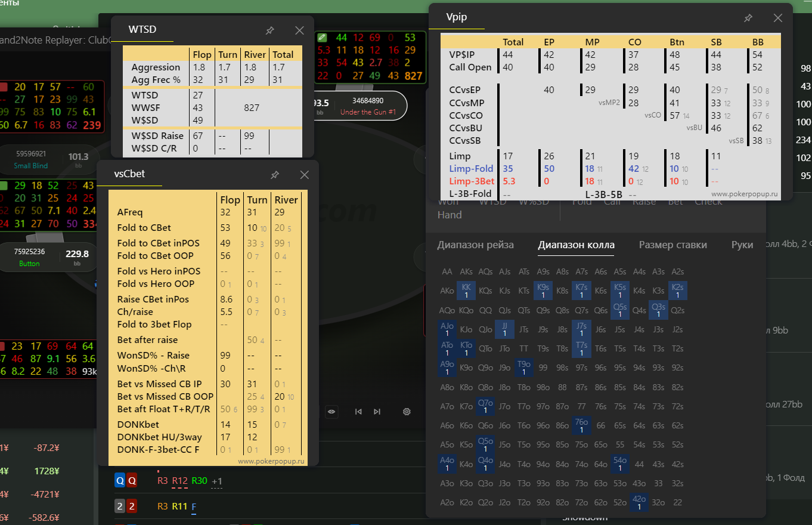Image resolution: width=812 pixels, height=525 pixels.
Task: Pin the vsCbet popup window
Action: click(275, 175)
